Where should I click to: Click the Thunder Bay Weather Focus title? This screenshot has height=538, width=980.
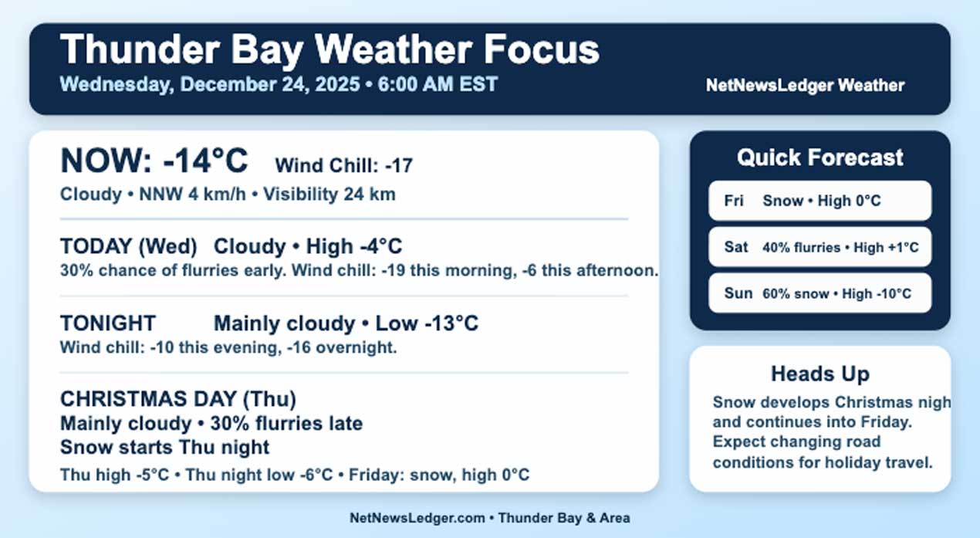coord(329,50)
